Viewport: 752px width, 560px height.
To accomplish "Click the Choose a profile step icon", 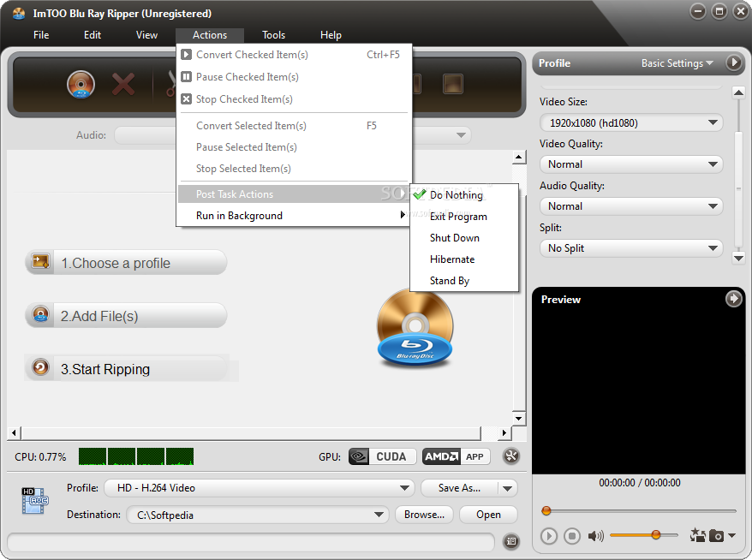I will pyautogui.click(x=40, y=262).
